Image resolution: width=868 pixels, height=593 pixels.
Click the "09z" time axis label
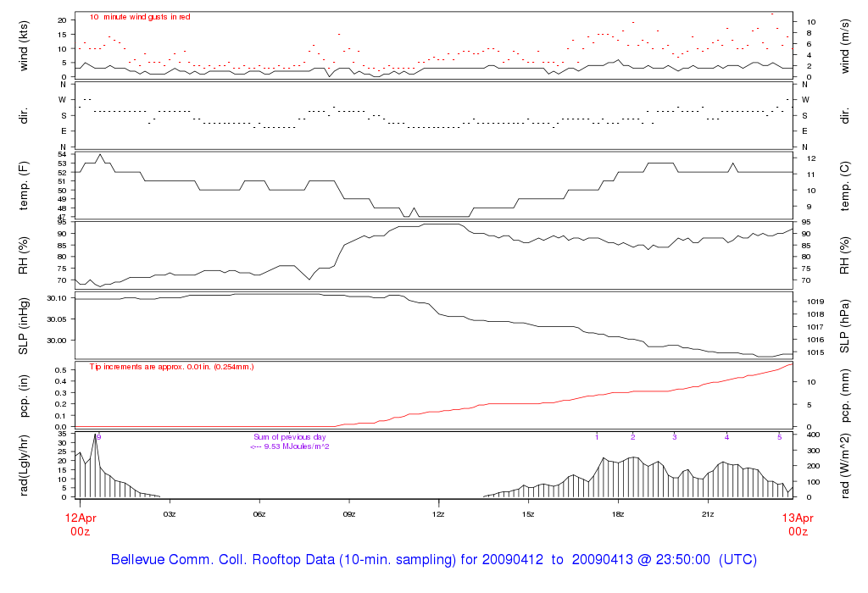click(x=348, y=514)
